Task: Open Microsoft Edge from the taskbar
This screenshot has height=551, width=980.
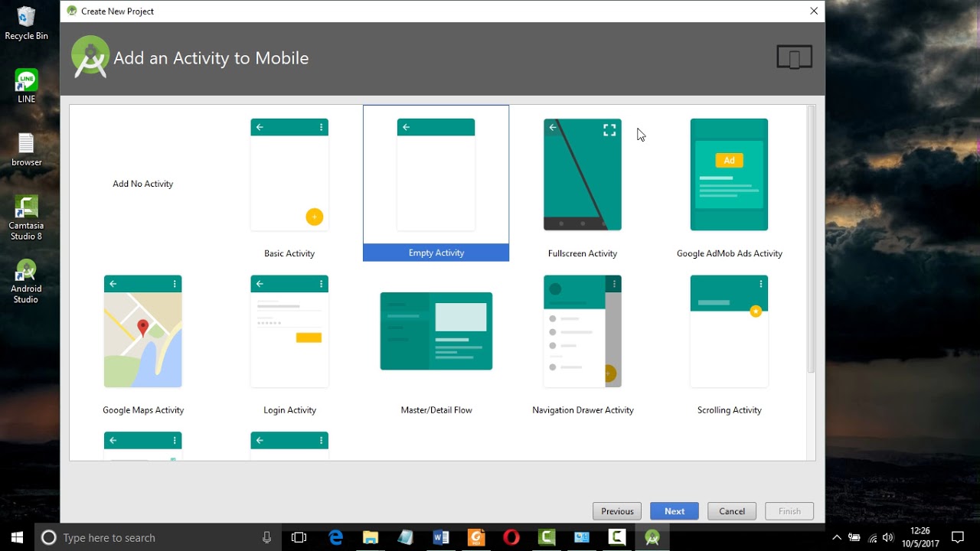Action: pyautogui.click(x=335, y=537)
